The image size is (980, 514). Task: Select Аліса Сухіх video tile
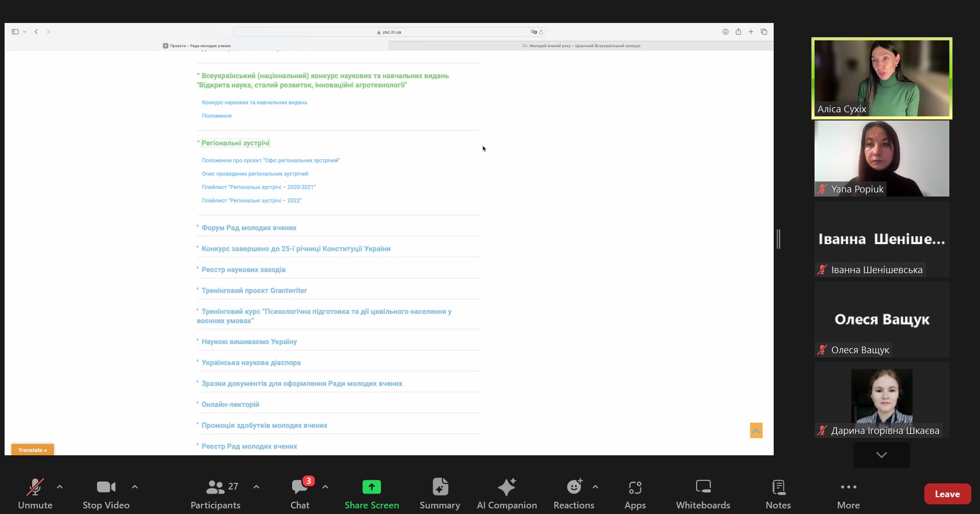pos(881,78)
